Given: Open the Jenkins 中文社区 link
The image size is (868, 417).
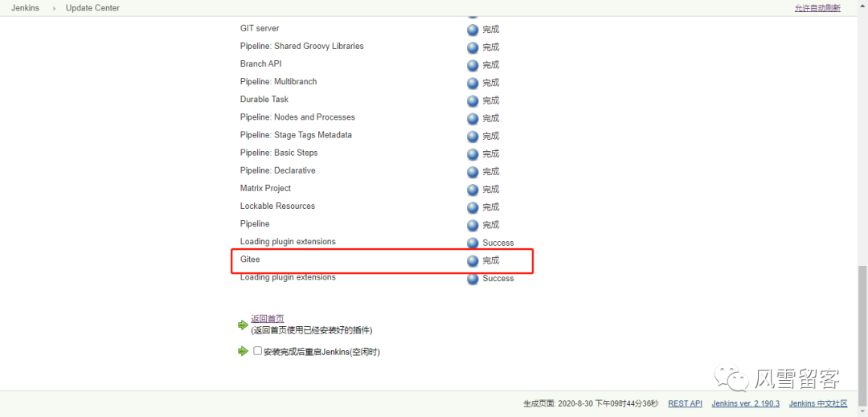Looking at the screenshot, I should 818,403.
